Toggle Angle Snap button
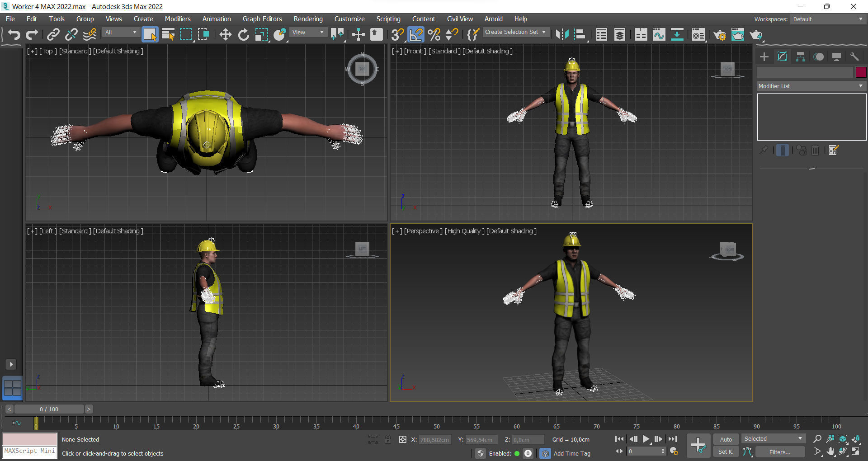The width and height of the screenshot is (868, 461). pyautogui.click(x=415, y=34)
